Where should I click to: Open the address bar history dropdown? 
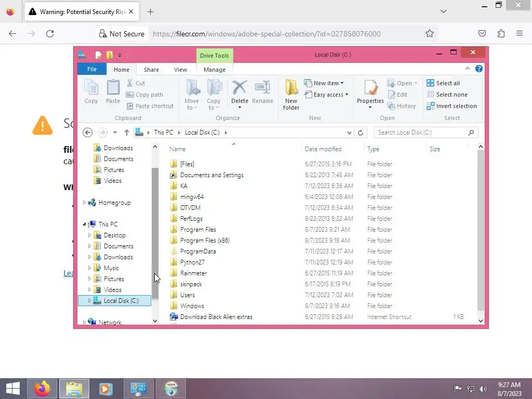click(349, 132)
